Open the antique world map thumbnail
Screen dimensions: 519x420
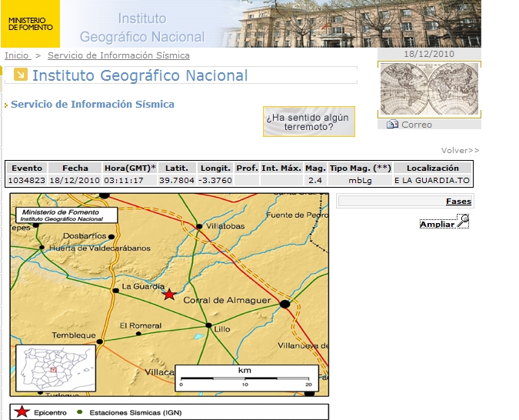click(429, 89)
